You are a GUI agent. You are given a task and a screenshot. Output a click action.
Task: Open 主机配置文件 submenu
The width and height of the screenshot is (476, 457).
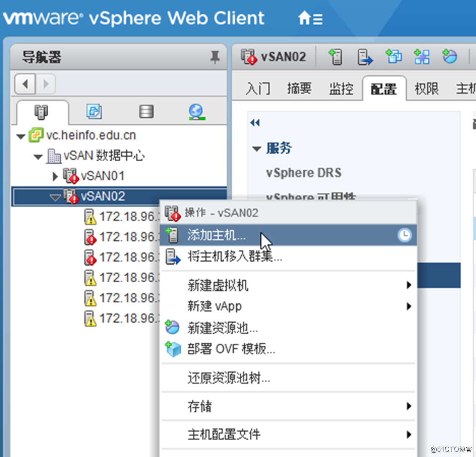288,434
